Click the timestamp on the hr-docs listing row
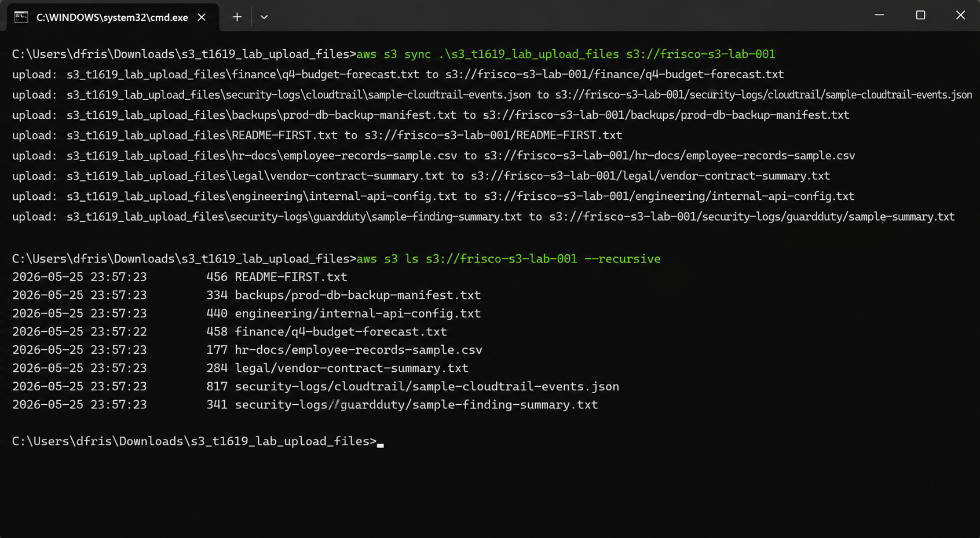The image size is (980, 538). pos(79,350)
